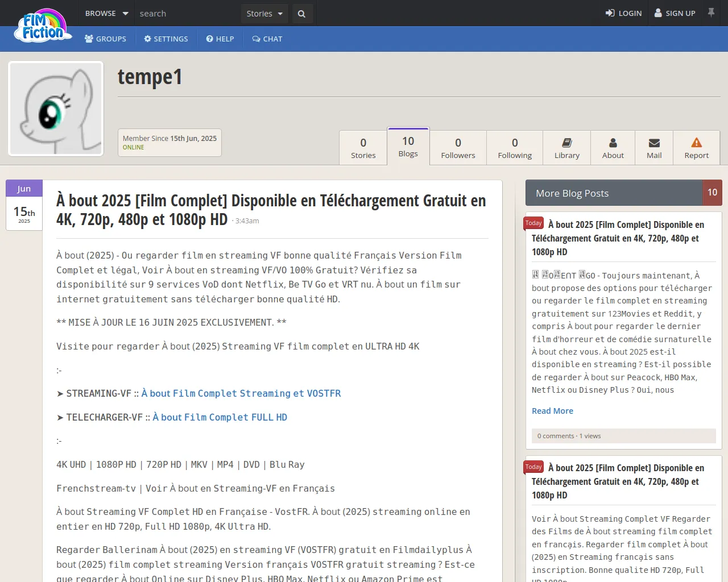Image resolution: width=728 pixels, height=582 pixels.
Task: Open Groups from the navigation bar
Action: pos(106,39)
